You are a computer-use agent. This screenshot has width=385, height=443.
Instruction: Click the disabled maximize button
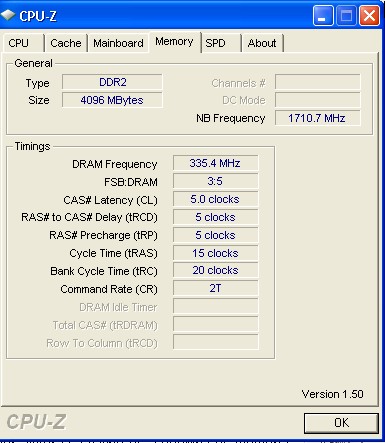pyautogui.click(x=346, y=15)
